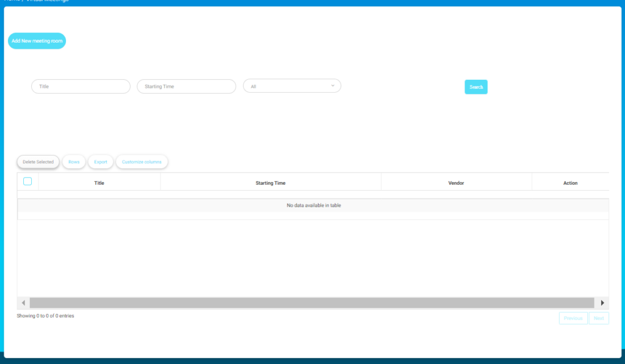This screenshot has height=364, width=625.
Task: Sort table by Vendor column header
Action: [456, 183]
